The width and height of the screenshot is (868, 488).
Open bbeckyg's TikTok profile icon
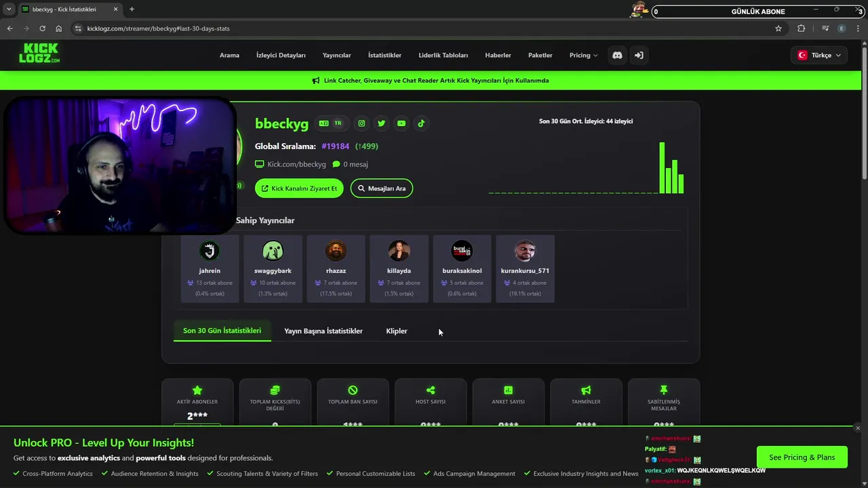pyautogui.click(x=421, y=123)
